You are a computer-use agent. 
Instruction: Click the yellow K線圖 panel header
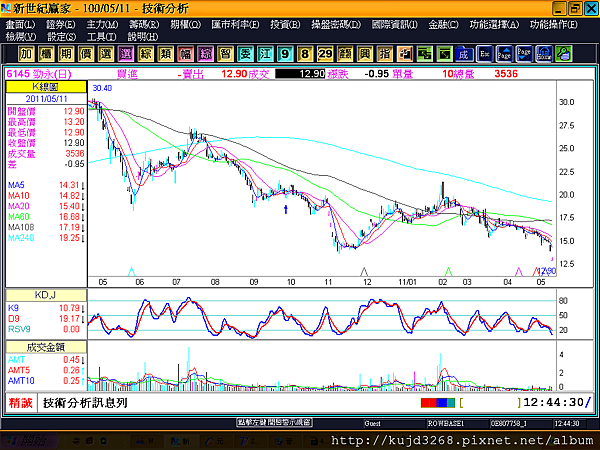(x=46, y=86)
